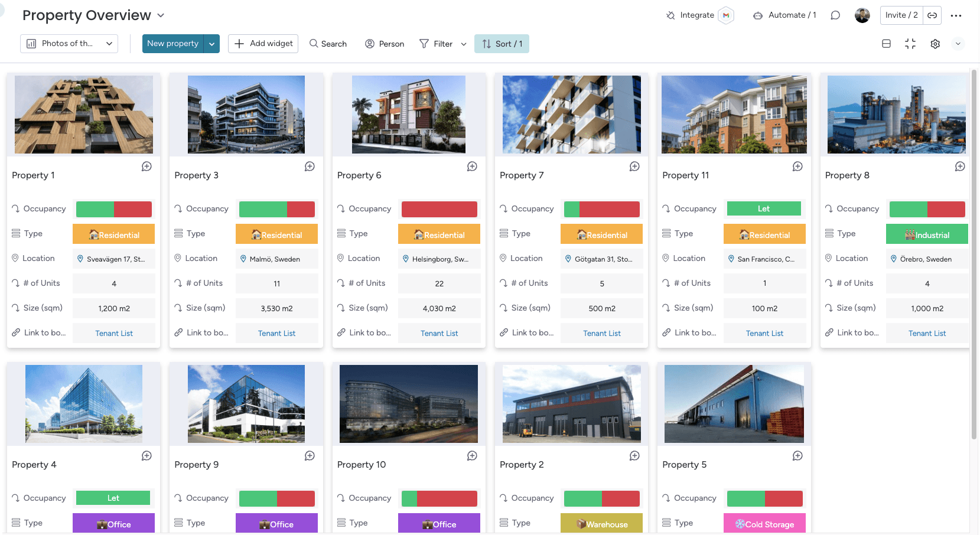Add an update to Property 1
This screenshot has height=535, width=980.
tap(146, 167)
